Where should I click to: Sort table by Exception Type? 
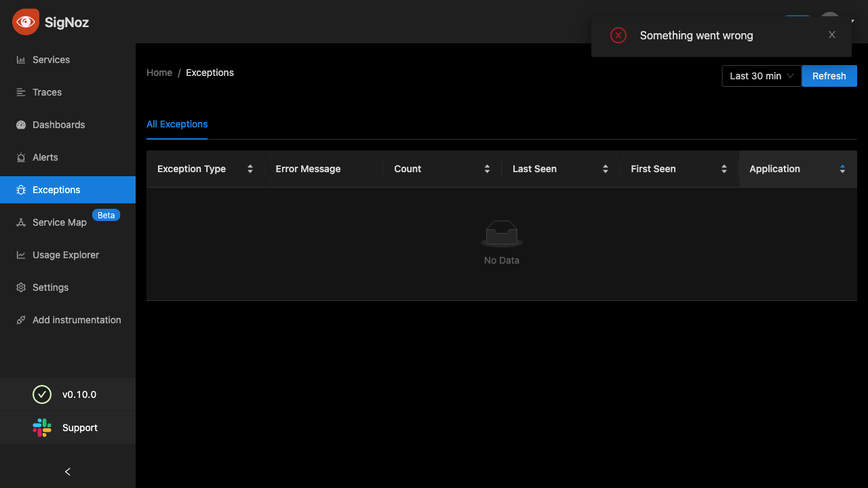[250, 169]
